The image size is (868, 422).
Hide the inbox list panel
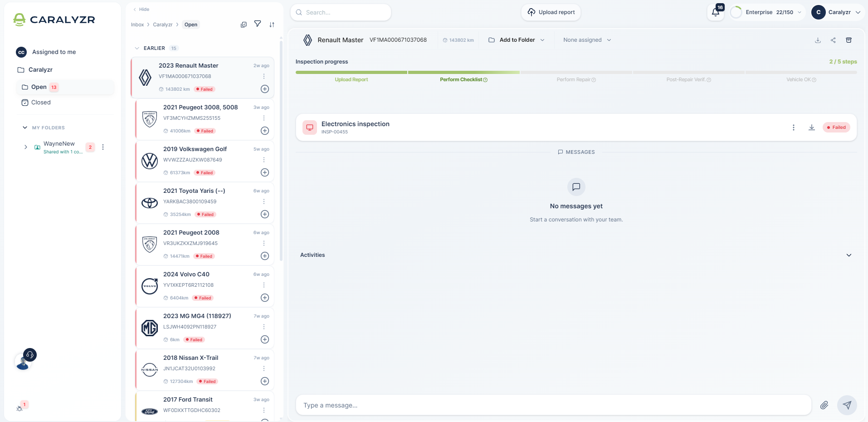141,9
